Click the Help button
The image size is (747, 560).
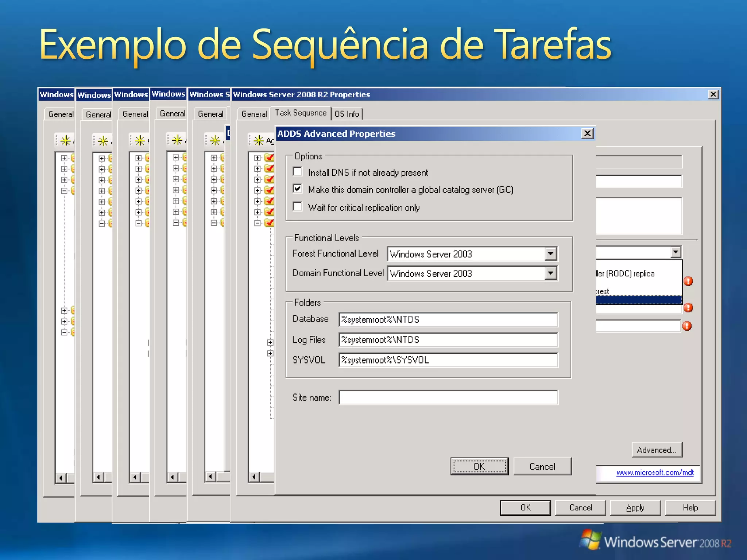tap(690, 507)
